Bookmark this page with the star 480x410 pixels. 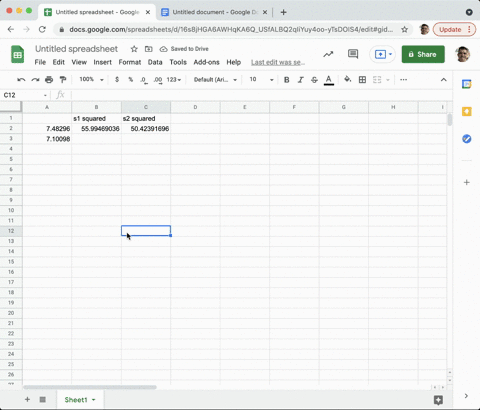point(404,29)
